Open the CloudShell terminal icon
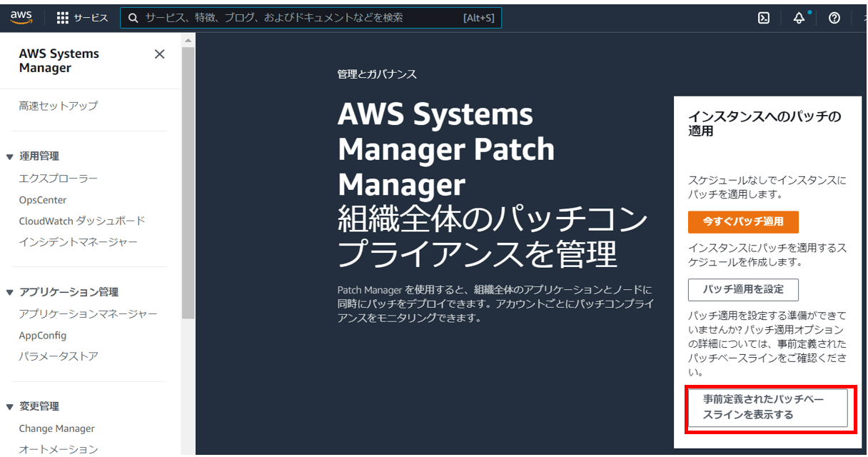Screen dimensions: 868x457 coord(764,19)
